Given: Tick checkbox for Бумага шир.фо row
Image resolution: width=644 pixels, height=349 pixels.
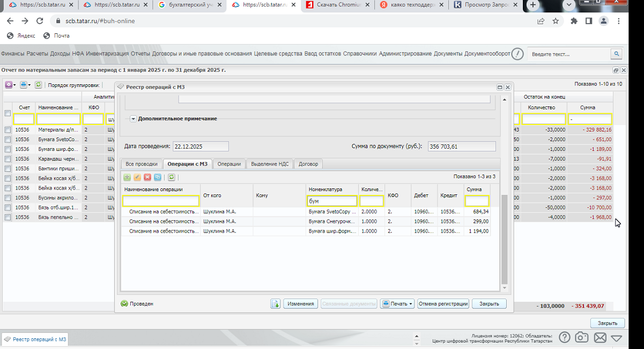Looking at the screenshot, I should click(8, 149).
